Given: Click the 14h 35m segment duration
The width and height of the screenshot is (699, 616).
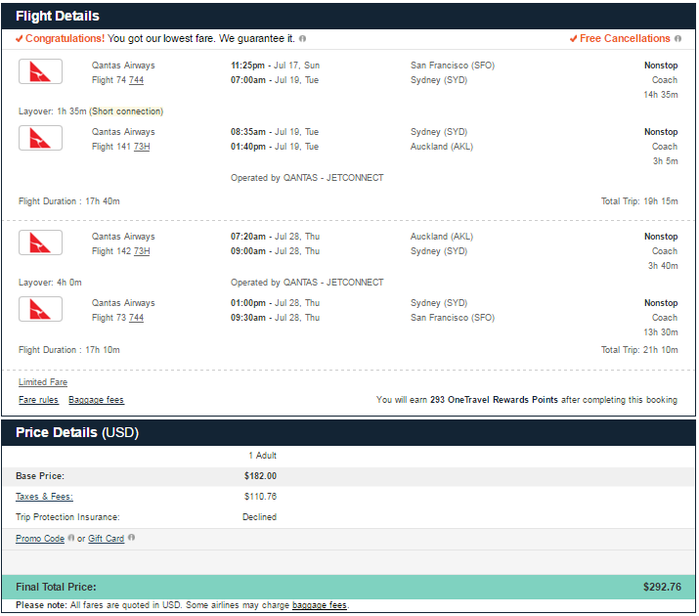Looking at the screenshot, I should [661, 95].
